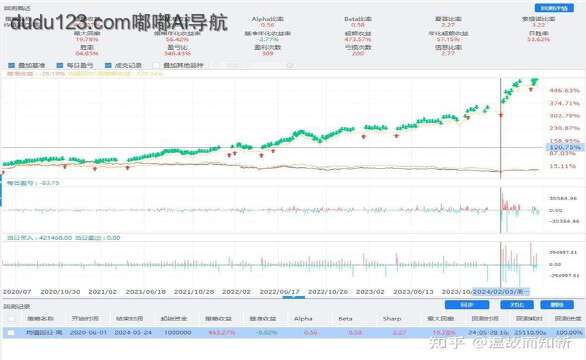Toggle the 每日盈亏 checkbox

59,65
